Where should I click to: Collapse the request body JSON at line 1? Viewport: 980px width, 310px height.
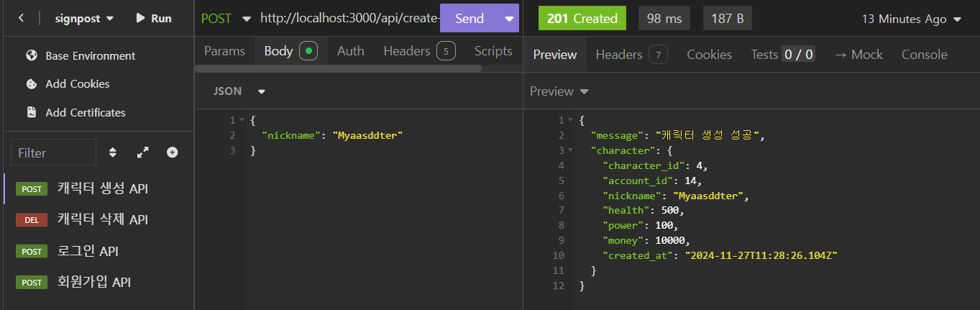pos(242,120)
